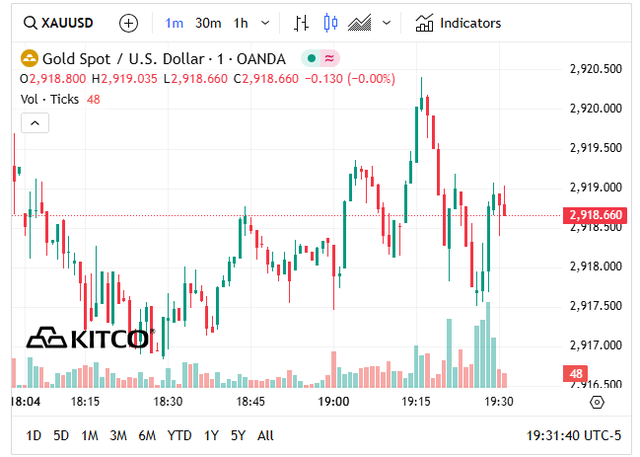
Task: Set date range to 1M
Action: [90, 436]
